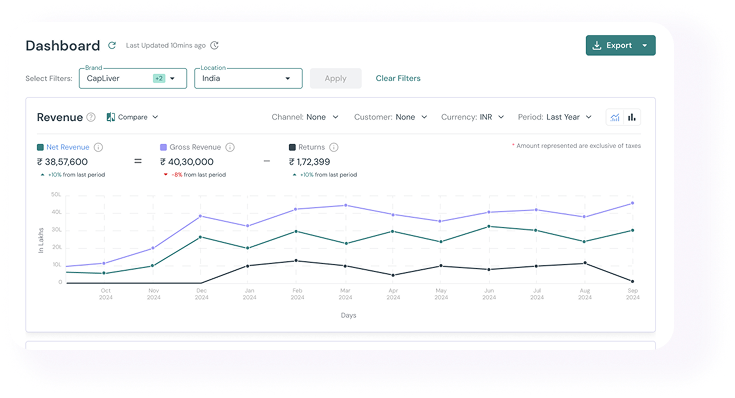Open the Channel None dropdown
Viewport: 735px width, 398px height.
pos(305,117)
